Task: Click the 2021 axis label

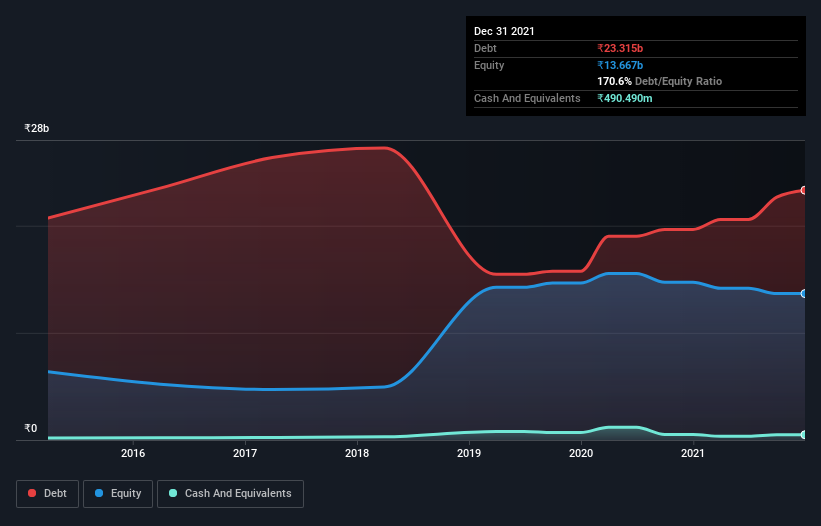Action: pos(693,453)
